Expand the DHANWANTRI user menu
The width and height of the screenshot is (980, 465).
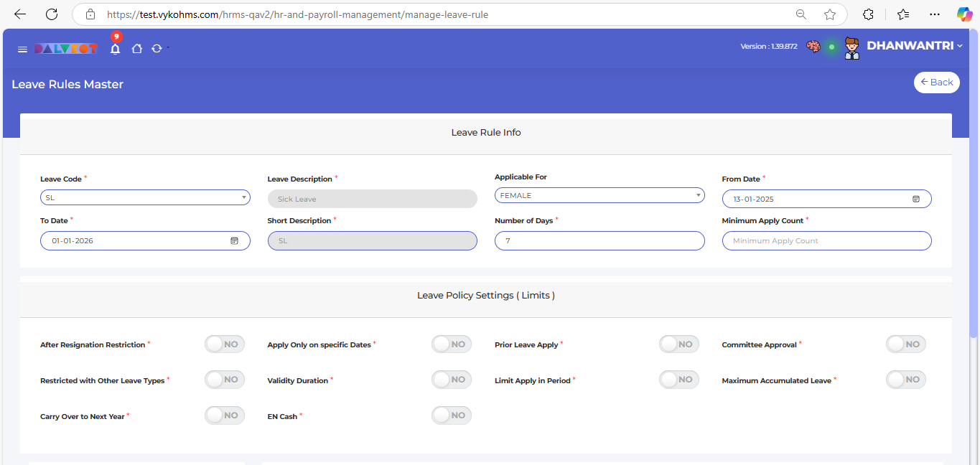tap(914, 46)
